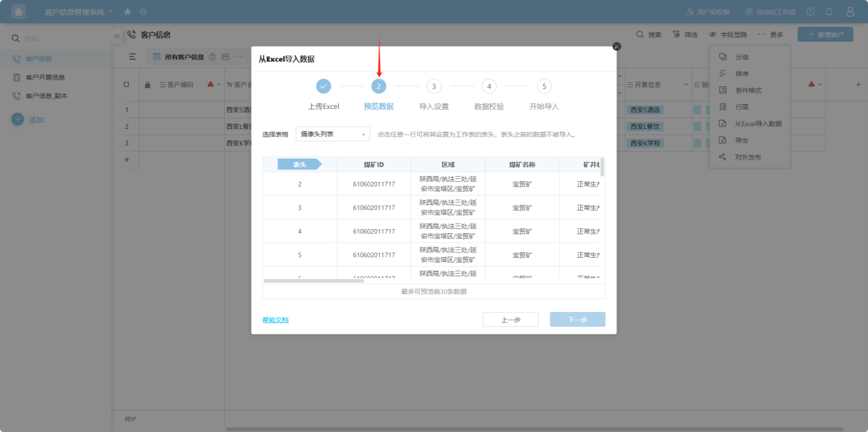Toggle the select-all checkbox in table header
The height and width of the screenshot is (432, 868).
pyautogui.click(x=126, y=84)
